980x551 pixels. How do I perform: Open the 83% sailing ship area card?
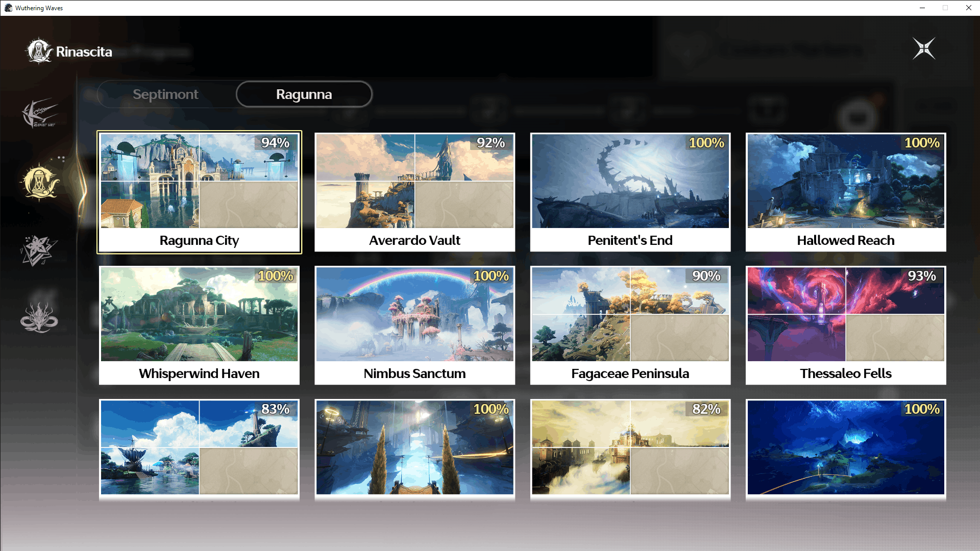(x=200, y=449)
